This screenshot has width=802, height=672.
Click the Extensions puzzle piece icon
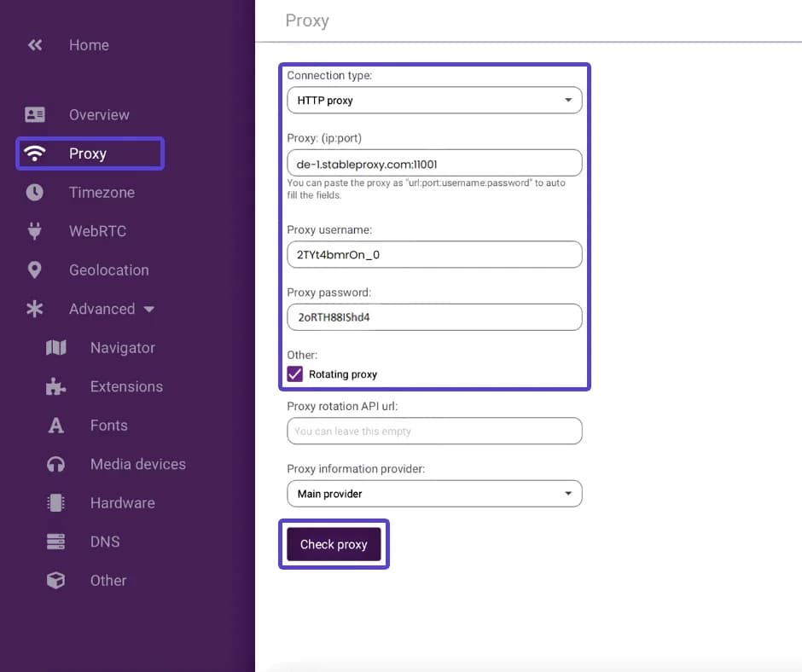point(56,386)
